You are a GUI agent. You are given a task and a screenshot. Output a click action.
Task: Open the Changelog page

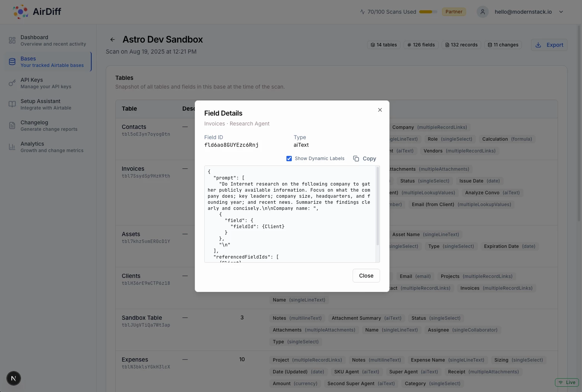tap(48, 125)
